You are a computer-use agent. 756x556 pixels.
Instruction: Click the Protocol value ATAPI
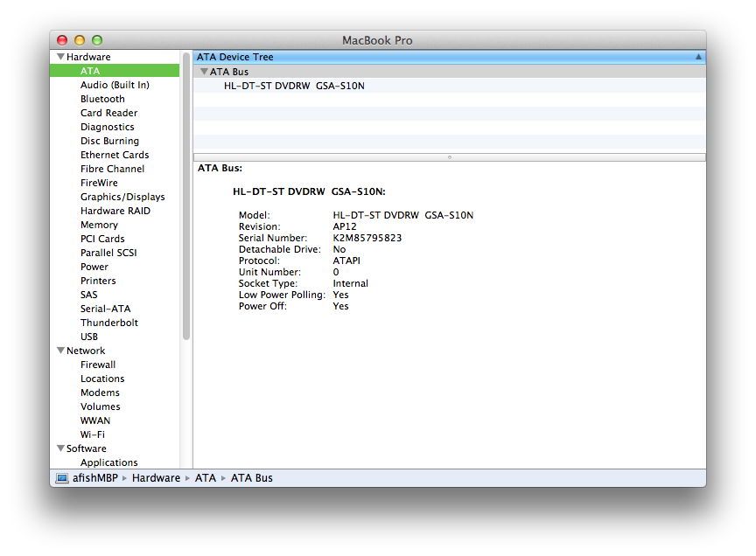click(346, 261)
